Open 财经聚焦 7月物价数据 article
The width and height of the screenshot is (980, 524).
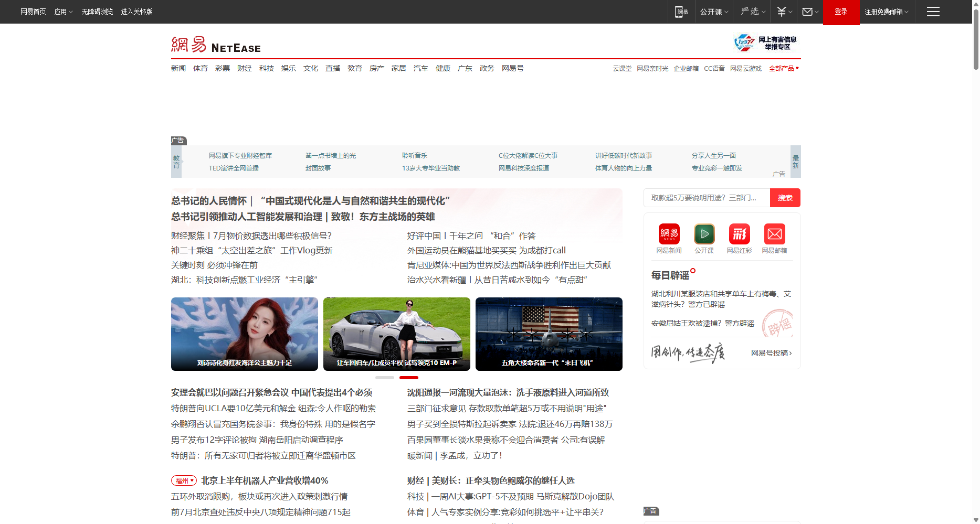[251, 236]
